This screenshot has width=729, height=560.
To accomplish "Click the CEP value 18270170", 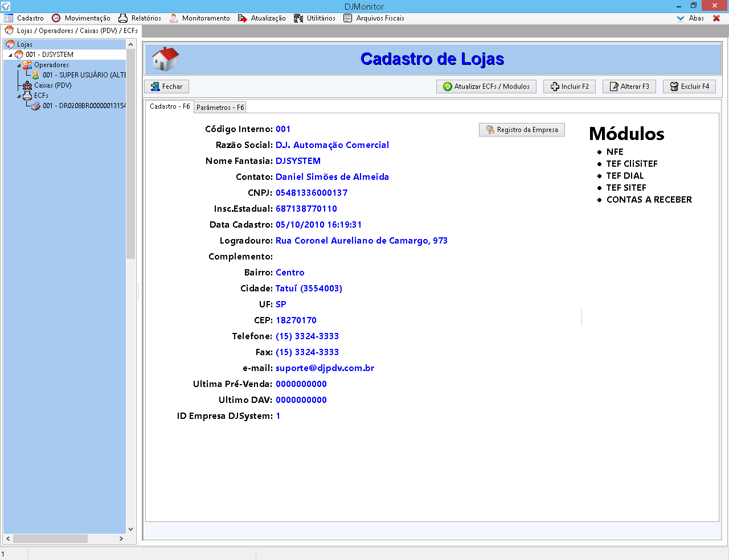I will point(296,320).
